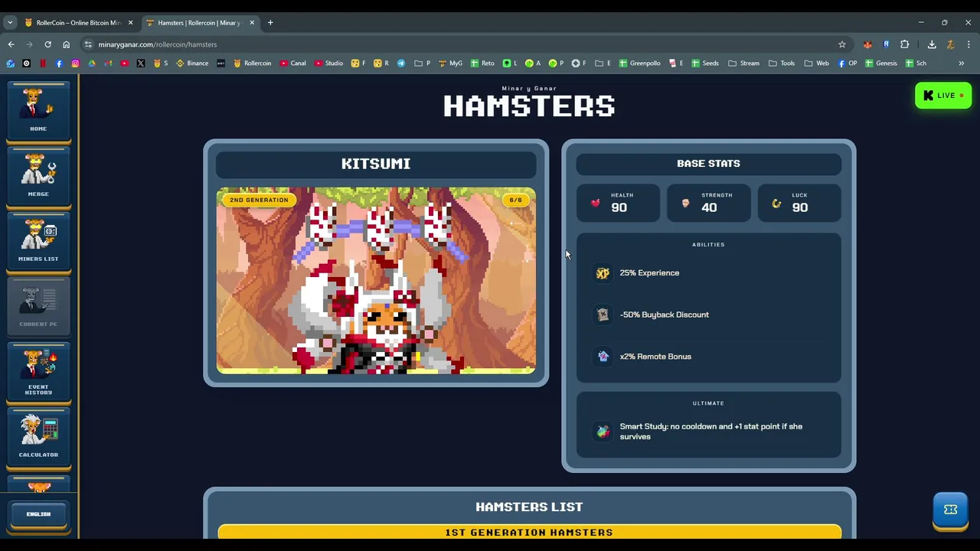Open the browser Downloads icon
980x551 pixels.
(x=932, y=44)
